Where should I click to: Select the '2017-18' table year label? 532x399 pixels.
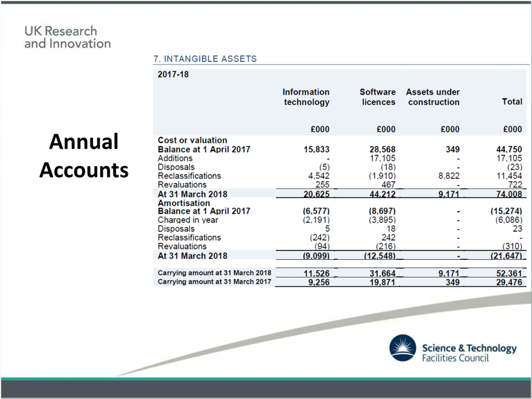(x=173, y=75)
